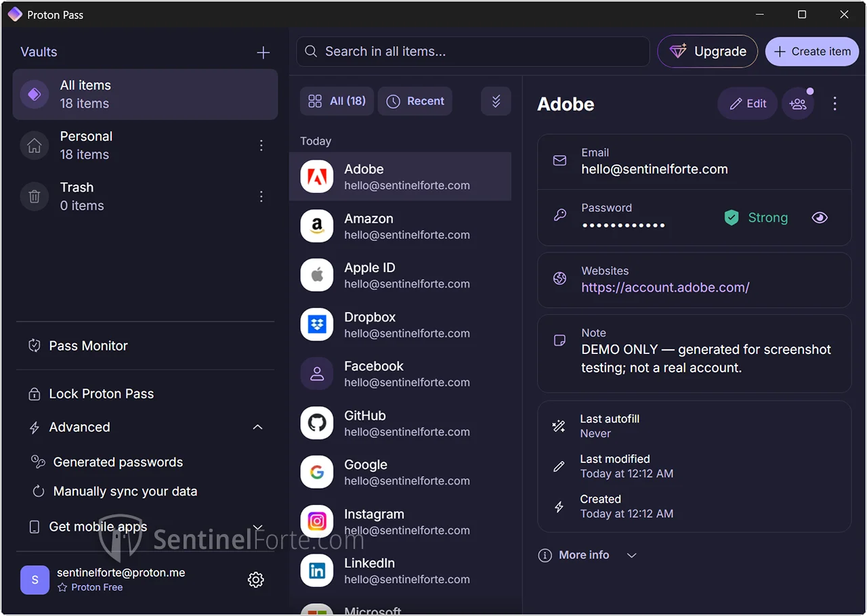This screenshot has height=616, width=867.
Task: Click the note icon beside Note
Action: point(559,340)
